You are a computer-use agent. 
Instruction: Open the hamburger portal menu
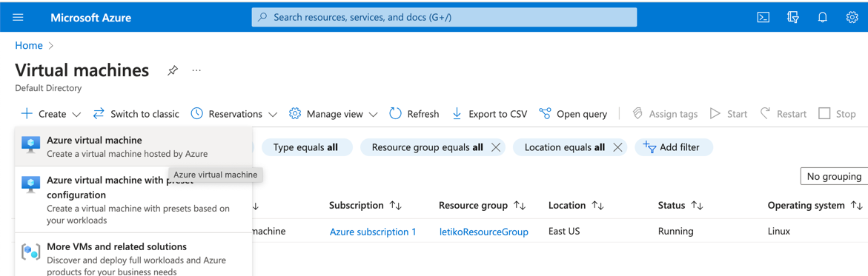pyautogui.click(x=19, y=17)
